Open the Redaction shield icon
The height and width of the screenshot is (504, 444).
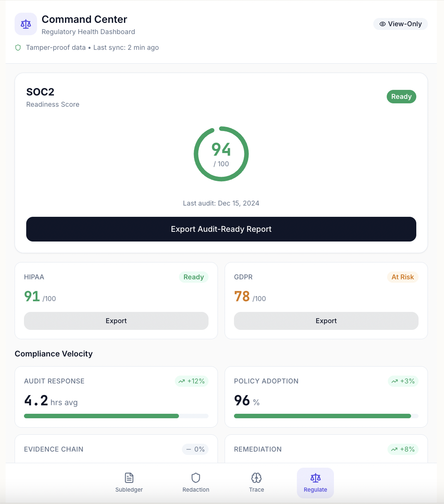(x=196, y=478)
